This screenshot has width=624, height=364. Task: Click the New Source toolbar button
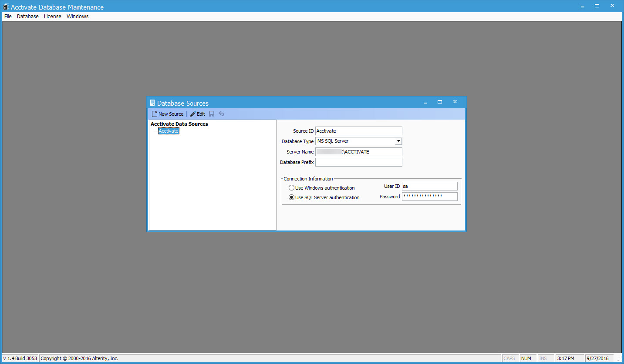(168, 114)
